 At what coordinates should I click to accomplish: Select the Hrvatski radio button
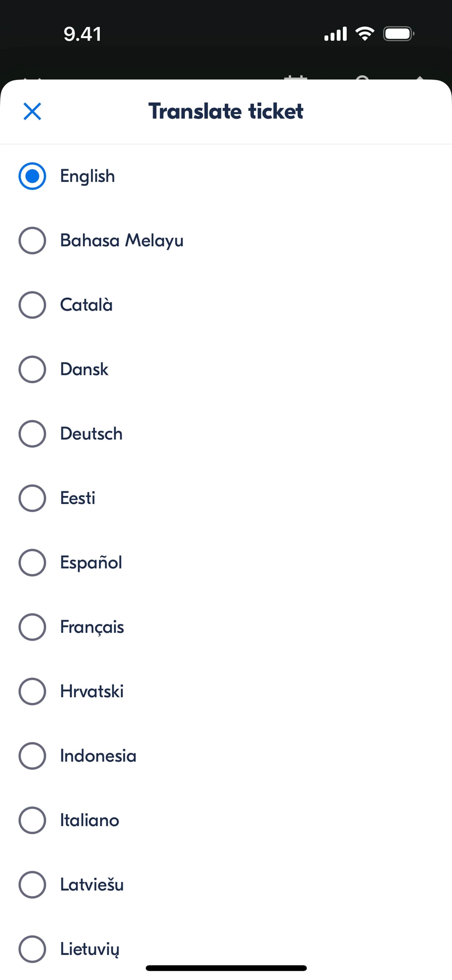(x=32, y=691)
